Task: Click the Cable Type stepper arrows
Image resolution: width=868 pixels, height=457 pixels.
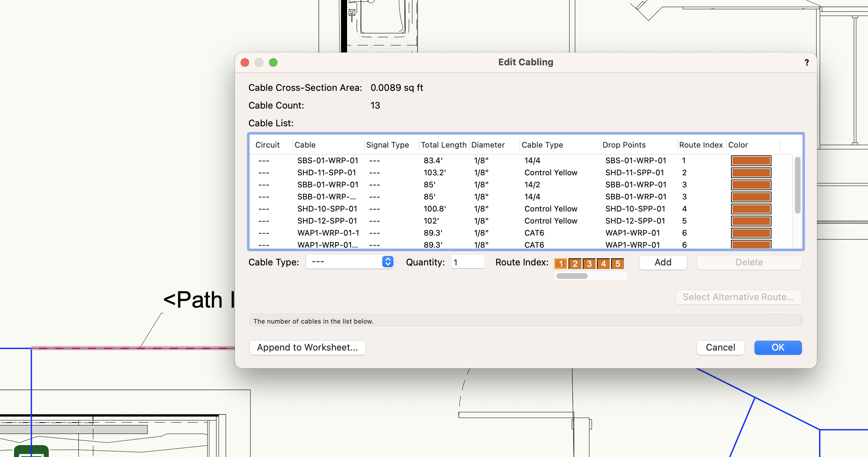Action: coord(388,261)
